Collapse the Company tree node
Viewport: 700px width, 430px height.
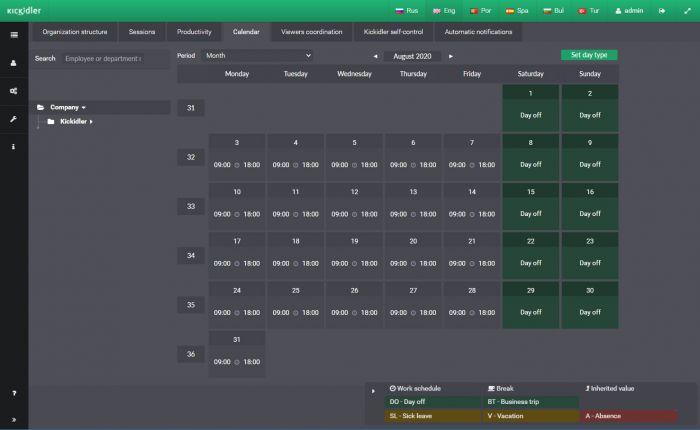pyautogui.click(x=84, y=107)
